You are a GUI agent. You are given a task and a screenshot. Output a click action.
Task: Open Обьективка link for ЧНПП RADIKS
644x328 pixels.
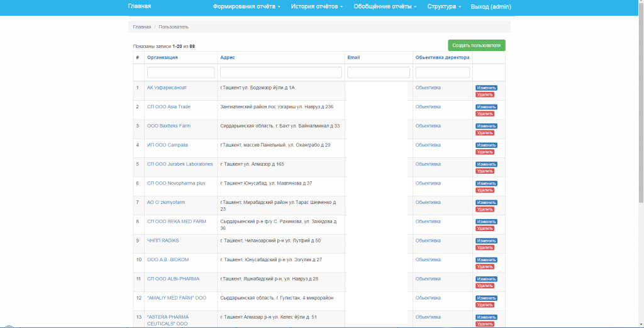click(x=428, y=240)
